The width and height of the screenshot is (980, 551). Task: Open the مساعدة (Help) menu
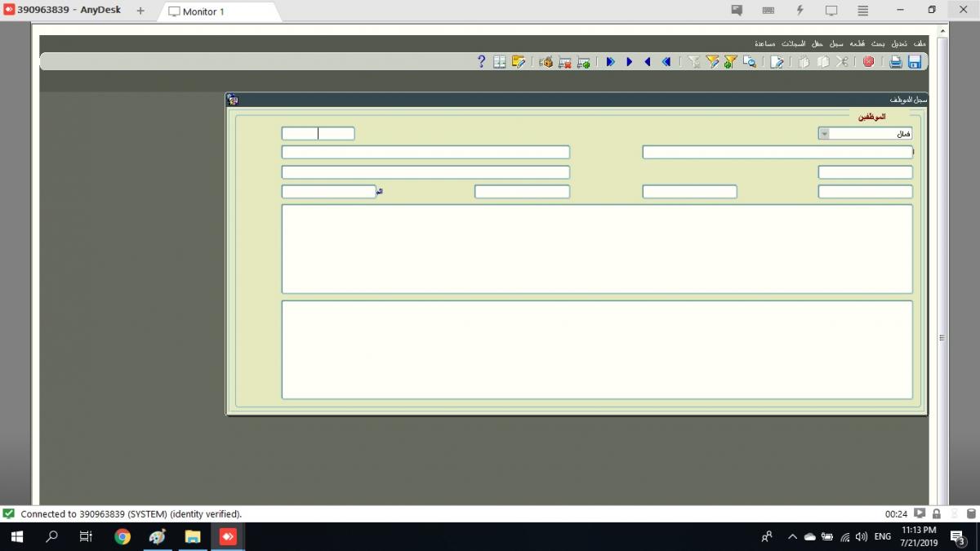pos(765,43)
